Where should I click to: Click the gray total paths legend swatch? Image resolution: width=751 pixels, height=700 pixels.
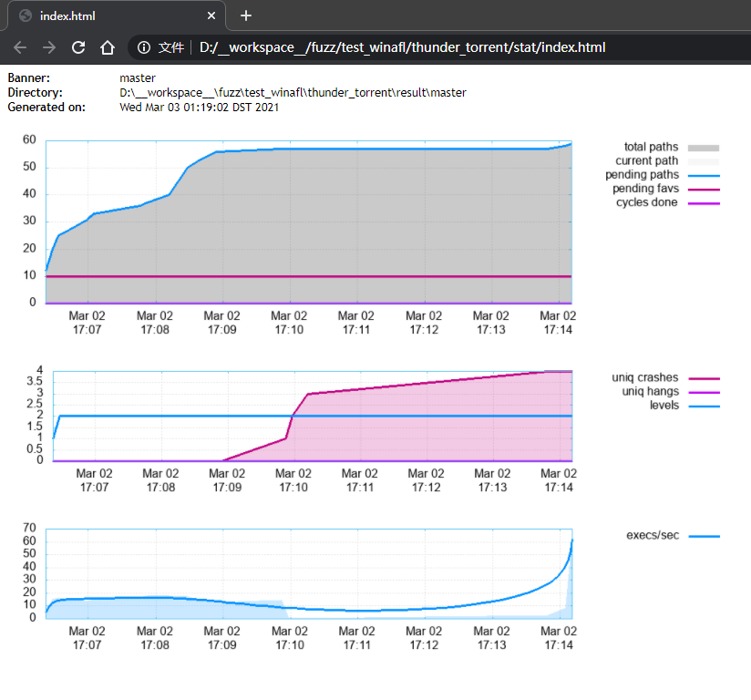(x=703, y=148)
